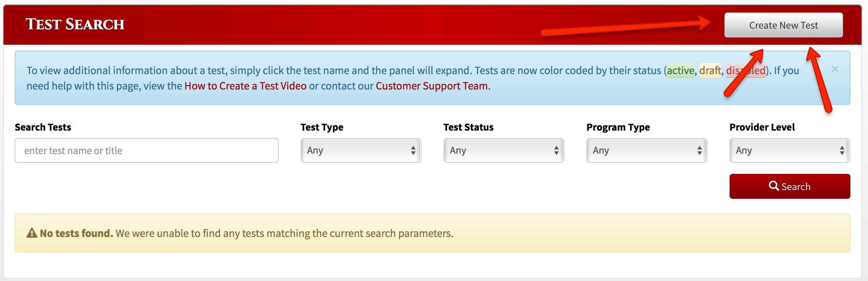Screen dimensions: 868x281
Task: Click the Provider Level dropdown arrows
Action: click(x=842, y=150)
